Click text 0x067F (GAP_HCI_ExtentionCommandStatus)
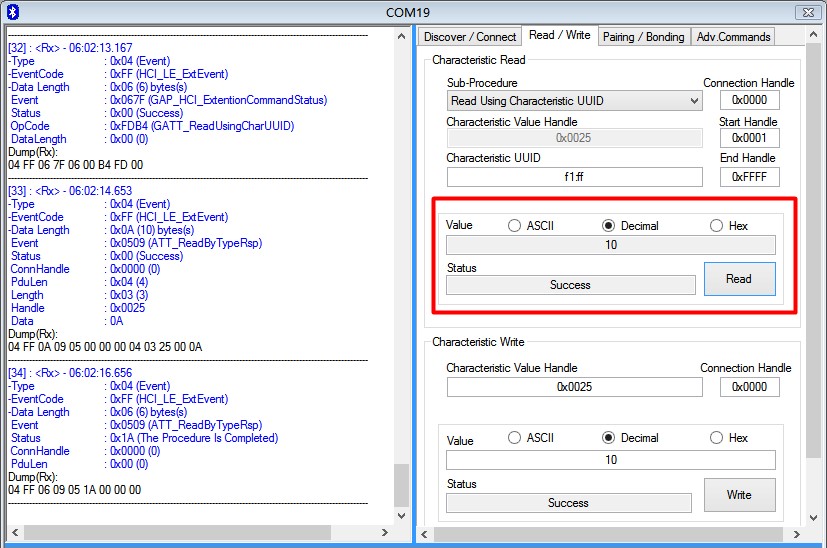Viewport: 827px width, 548px height. pos(218,100)
